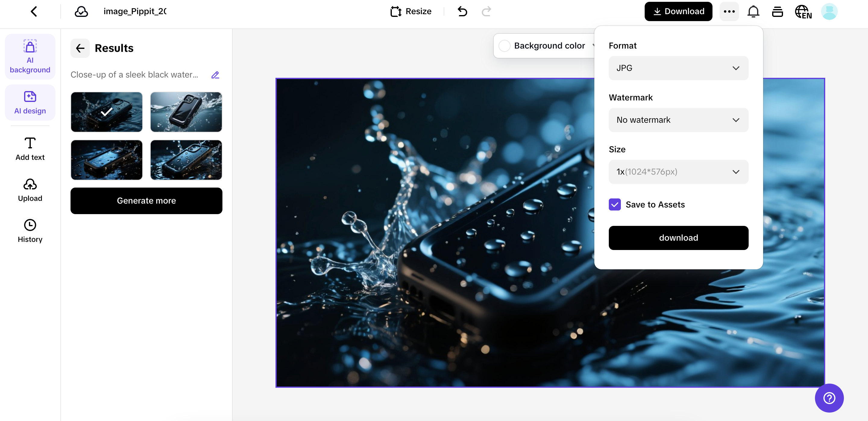
Task: Open the No watermark dropdown
Action: [678, 120]
